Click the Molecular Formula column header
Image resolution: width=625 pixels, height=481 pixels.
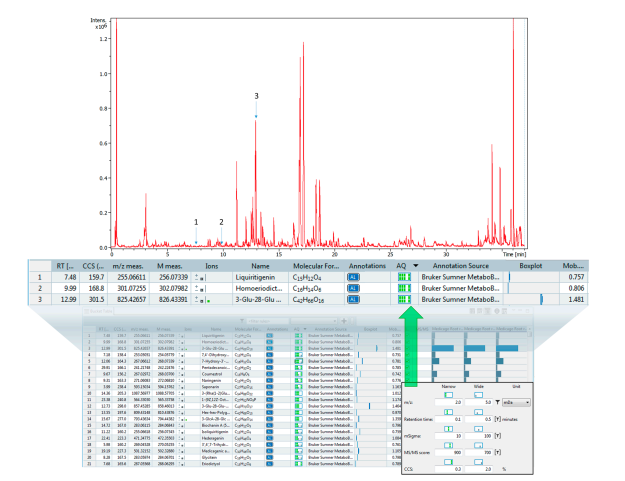click(316, 265)
